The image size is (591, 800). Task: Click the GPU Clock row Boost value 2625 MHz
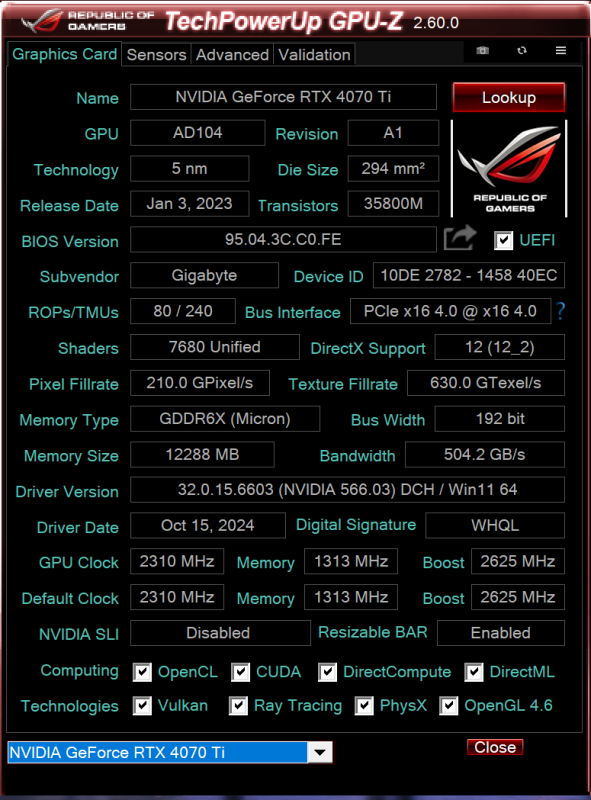[x=518, y=561]
